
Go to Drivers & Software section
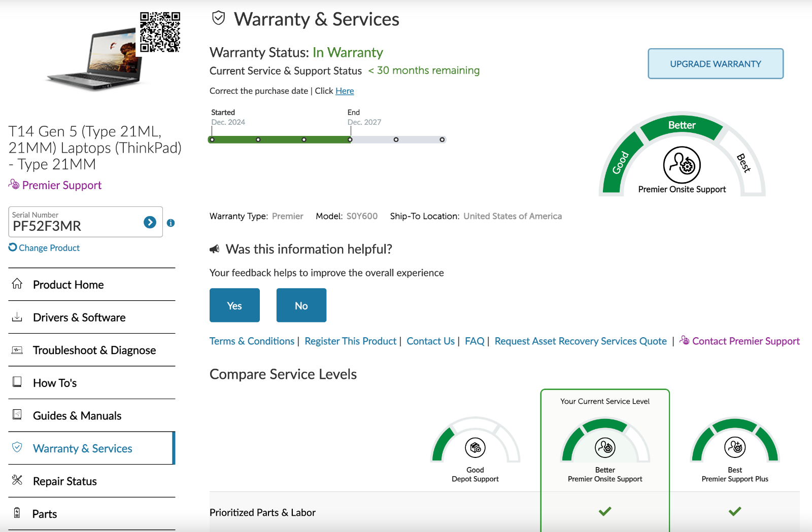(92, 317)
